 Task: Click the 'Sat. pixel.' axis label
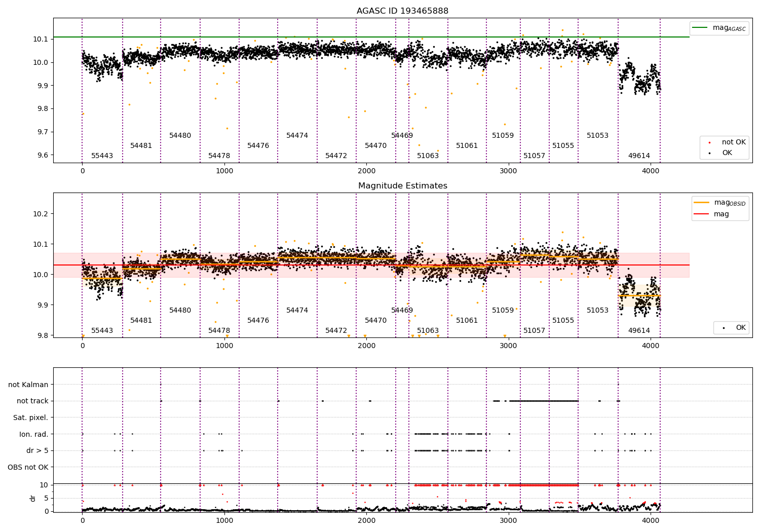[30, 418]
